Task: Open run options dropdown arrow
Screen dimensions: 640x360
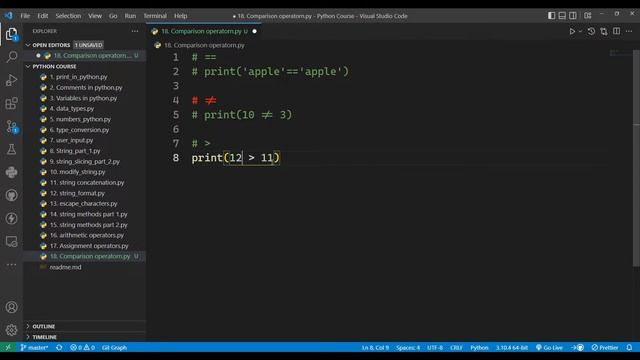Action: click(580, 31)
